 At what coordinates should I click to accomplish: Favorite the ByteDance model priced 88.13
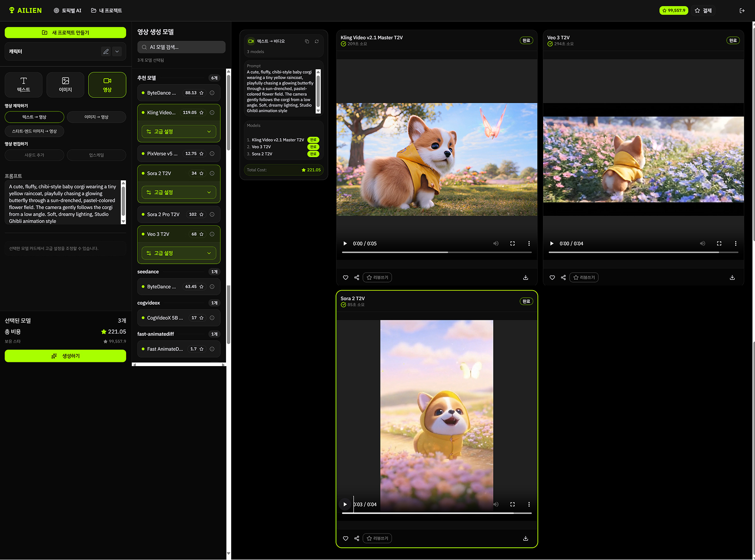pos(201,93)
